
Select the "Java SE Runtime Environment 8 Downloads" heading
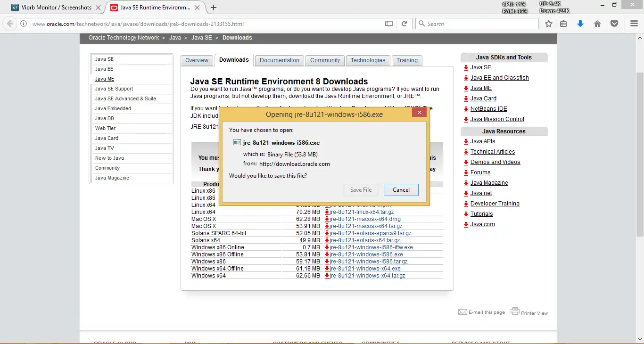tap(279, 82)
